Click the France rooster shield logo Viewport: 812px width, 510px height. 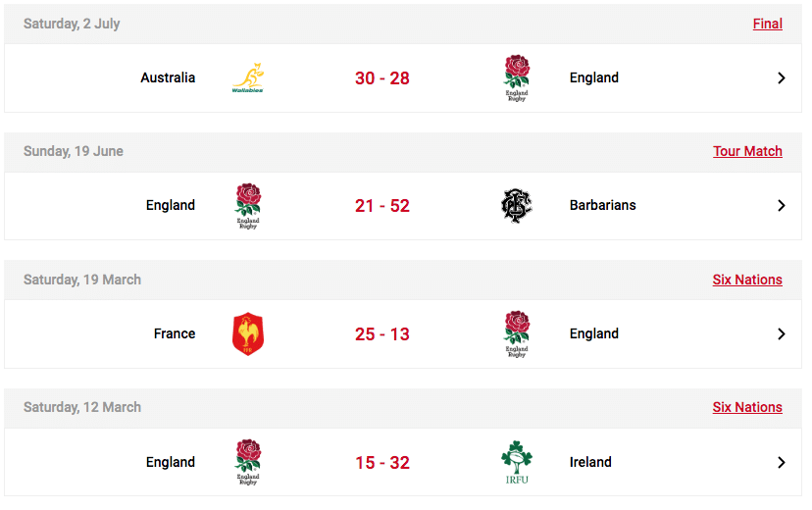pos(248,334)
